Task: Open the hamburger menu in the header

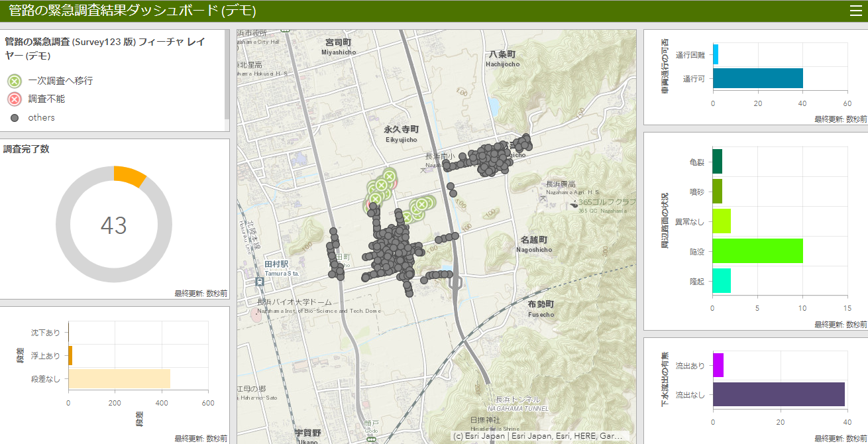Action: coord(855,11)
